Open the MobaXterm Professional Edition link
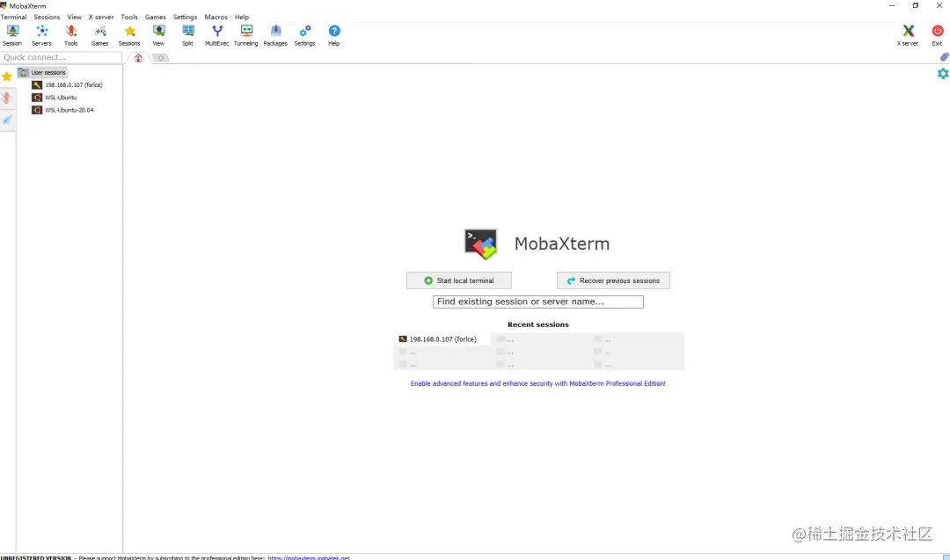This screenshot has width=950, height=560. click(x=538, y=383)
